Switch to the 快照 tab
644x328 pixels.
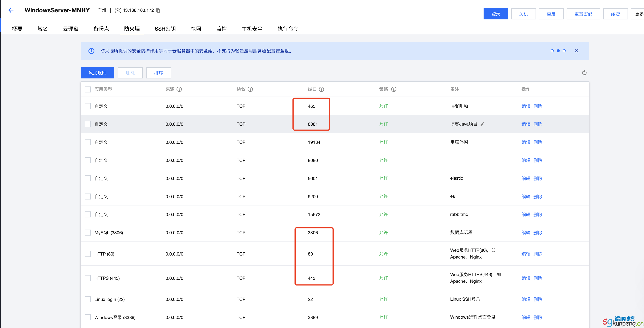click(x=196, y=29)
